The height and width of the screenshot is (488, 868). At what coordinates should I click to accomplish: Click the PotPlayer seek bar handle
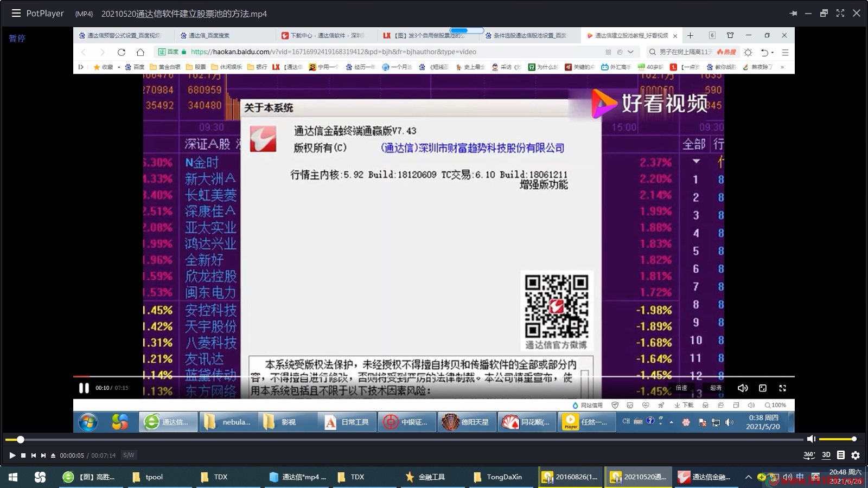click(x=21, y=439)
